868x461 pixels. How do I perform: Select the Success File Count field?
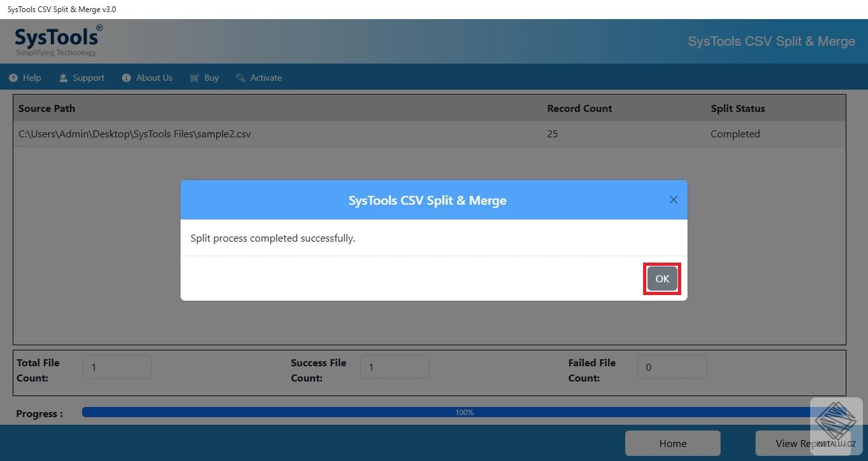pyautogui.click(x=395, y=367)
